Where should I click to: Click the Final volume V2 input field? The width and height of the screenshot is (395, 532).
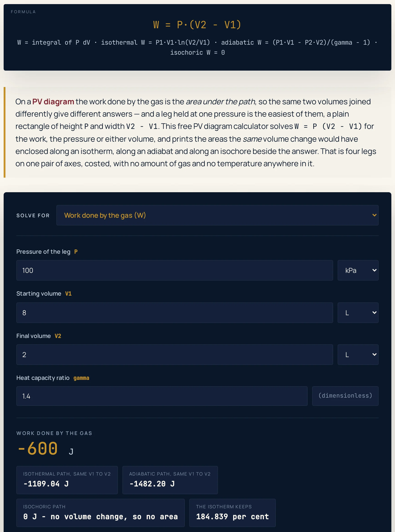175,355
